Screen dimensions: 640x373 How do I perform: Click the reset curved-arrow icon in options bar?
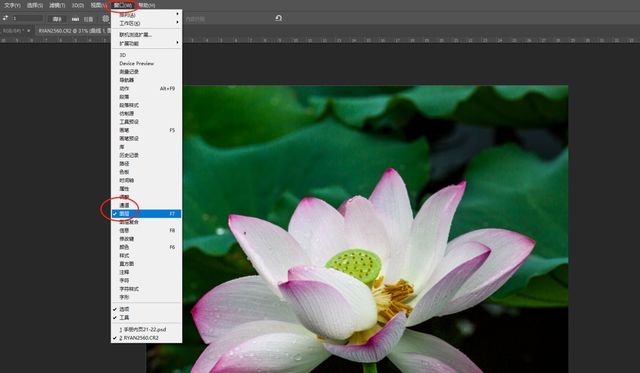(x=278, y=18)
